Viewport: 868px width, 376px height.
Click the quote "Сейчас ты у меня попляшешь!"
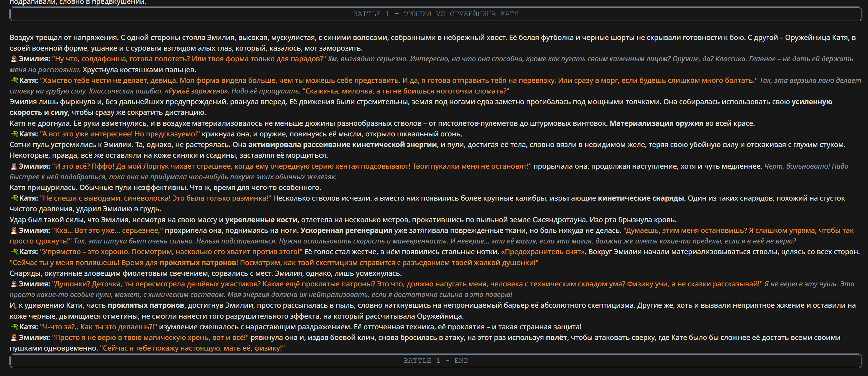[64, 262]
